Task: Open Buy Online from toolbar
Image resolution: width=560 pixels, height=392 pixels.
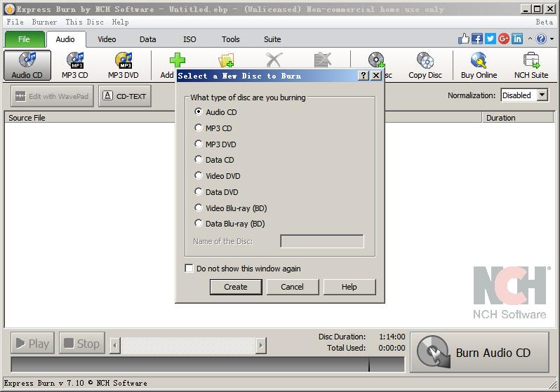Action: pos(479,65)
